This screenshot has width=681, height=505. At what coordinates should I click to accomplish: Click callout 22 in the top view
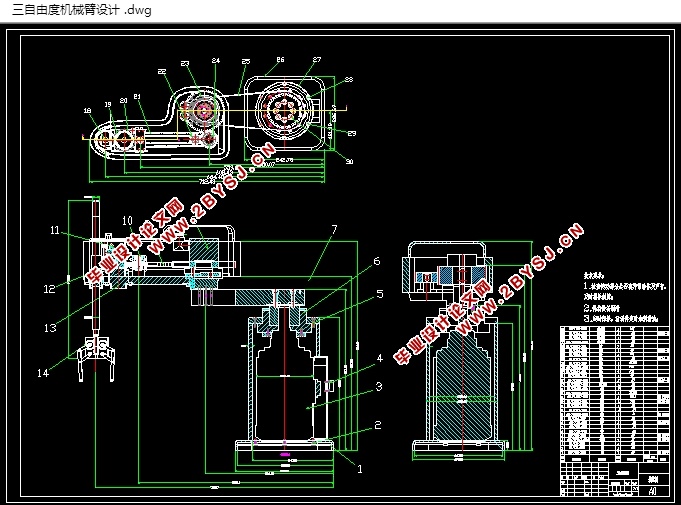(162, 72)
